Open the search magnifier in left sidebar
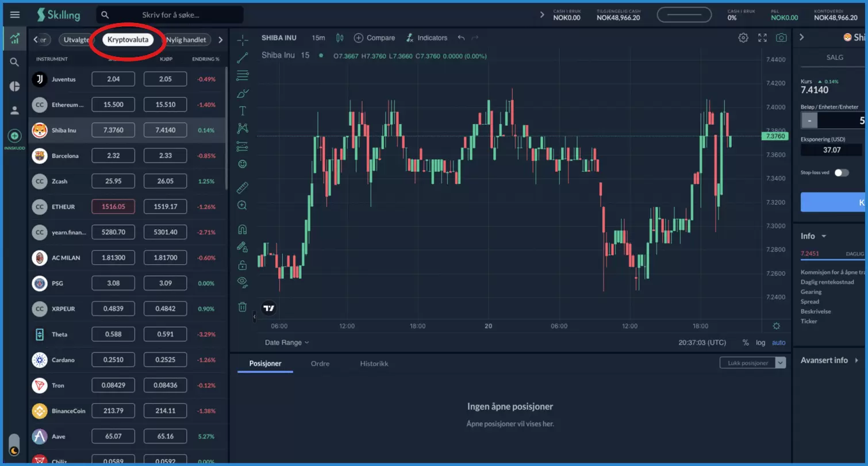 15,62
